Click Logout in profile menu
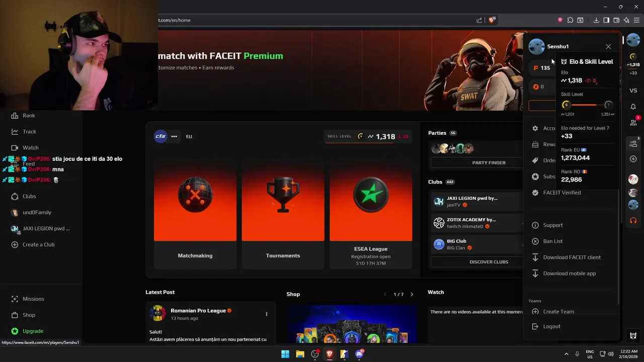The width and height of the screenshot is (644, 362). (x=551, y=326)
